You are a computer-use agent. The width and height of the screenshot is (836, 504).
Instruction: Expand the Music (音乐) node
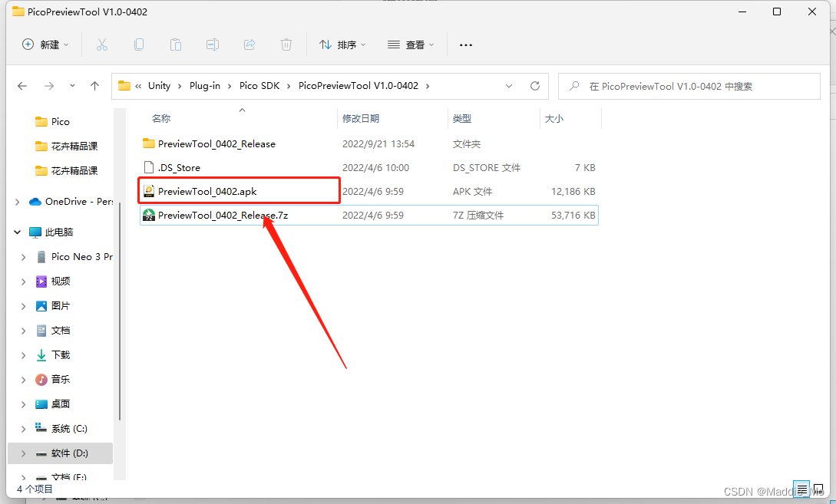click(x=24, y=379)
